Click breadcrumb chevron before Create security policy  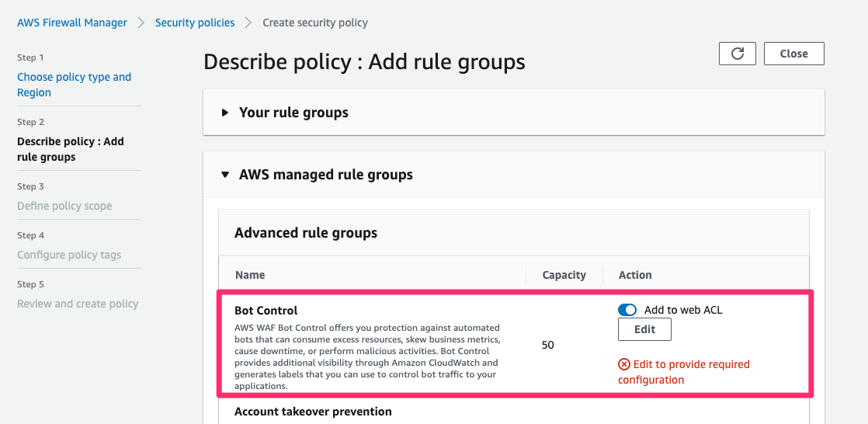(x=248, y=23)
